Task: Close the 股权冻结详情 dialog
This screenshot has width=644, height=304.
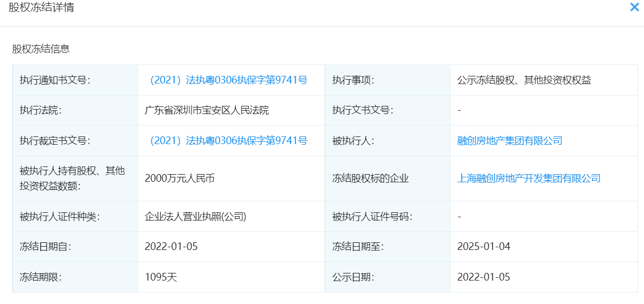Action: pos(634,8)
